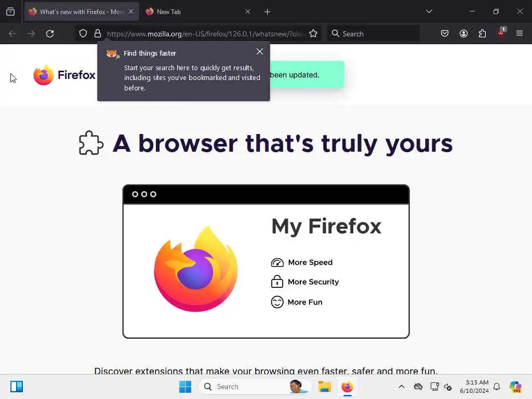Screen dimensions: 532x399
Task: Open the hamburger application menu
Action: point(520,33)
